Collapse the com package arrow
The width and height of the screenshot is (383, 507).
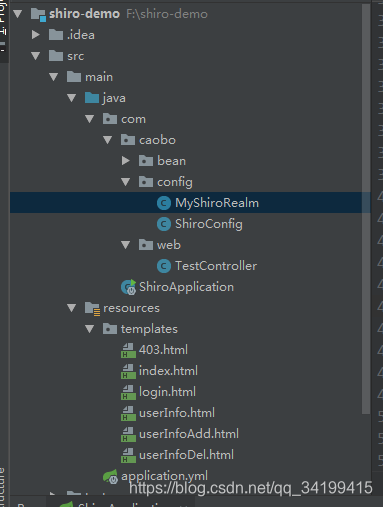click(90, 119)
